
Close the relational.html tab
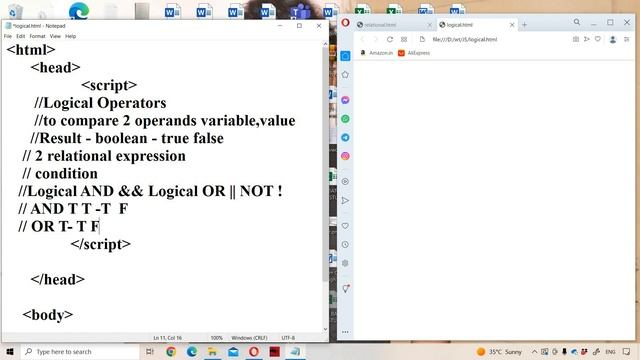[x=429, y=25]
